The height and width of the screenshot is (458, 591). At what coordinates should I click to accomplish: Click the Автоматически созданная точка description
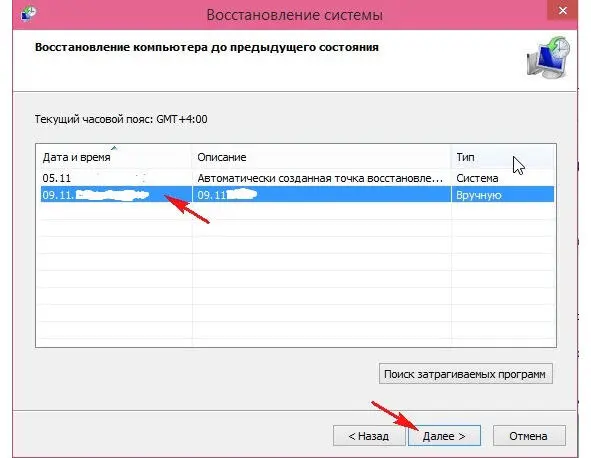320,178
